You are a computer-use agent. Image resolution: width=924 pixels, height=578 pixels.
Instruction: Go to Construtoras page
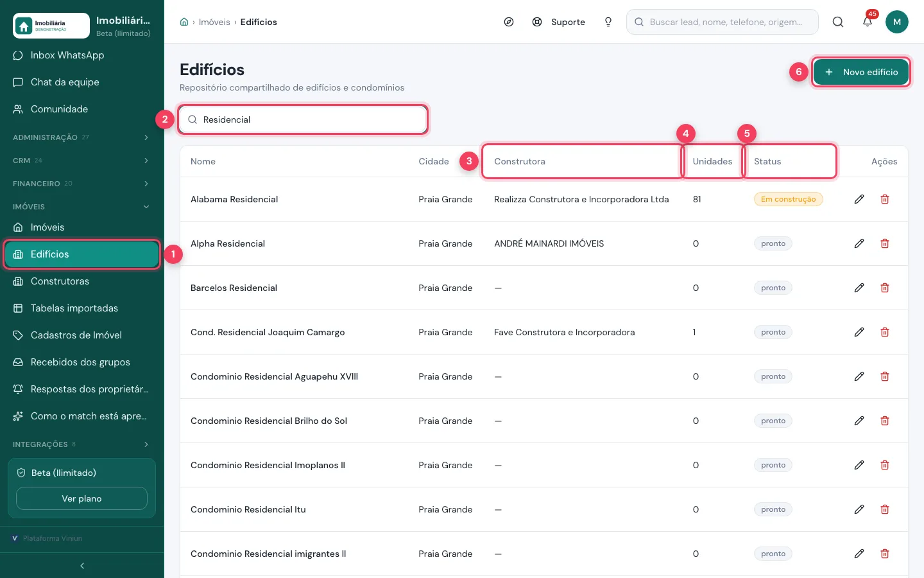(82, 281)
